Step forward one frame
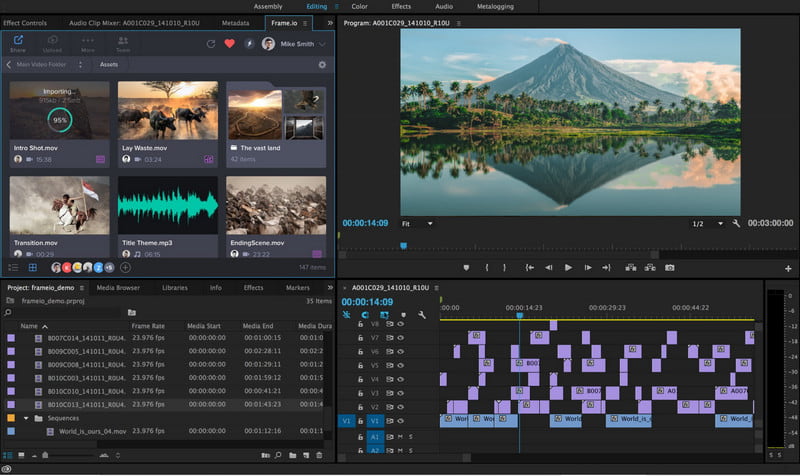This screenshot has width=800, height=476. [588, 268]
